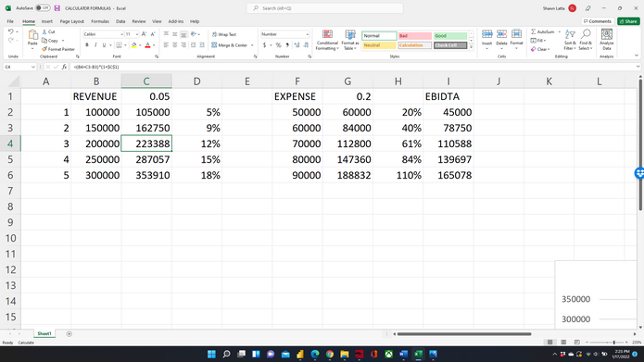Apply percent style formatting
The width and height of the screenshot is (644, 362).
click(279, 45)
